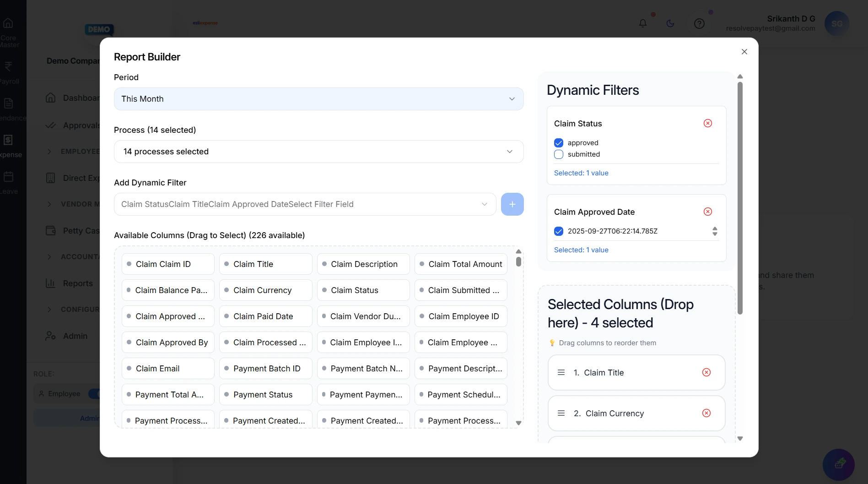Adjust the Claim Approved Date stepper arrows
This screenshot has height=484, width=868.
coord(715,231)
